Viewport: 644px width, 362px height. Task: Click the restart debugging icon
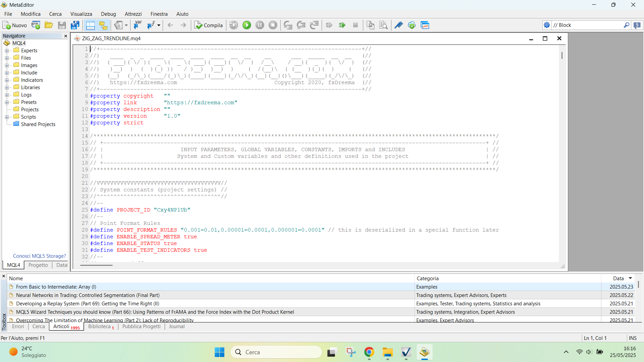click(x=234, y=25)
